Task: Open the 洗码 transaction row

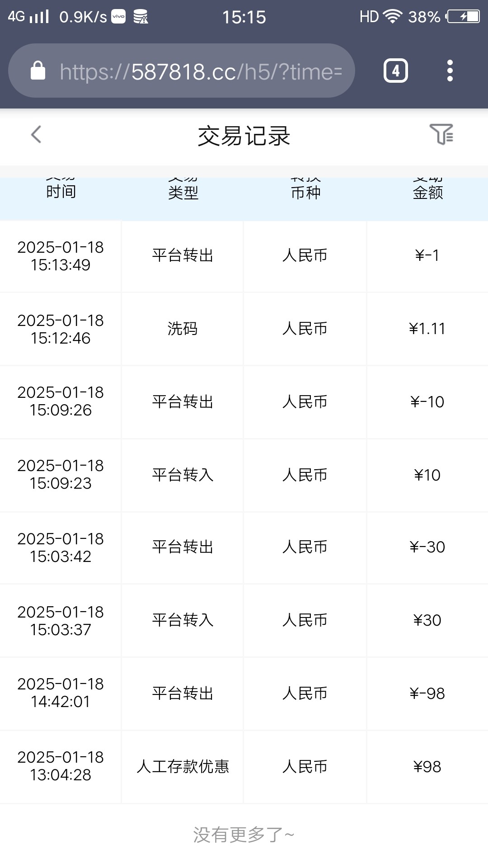Action: [183, 329]
